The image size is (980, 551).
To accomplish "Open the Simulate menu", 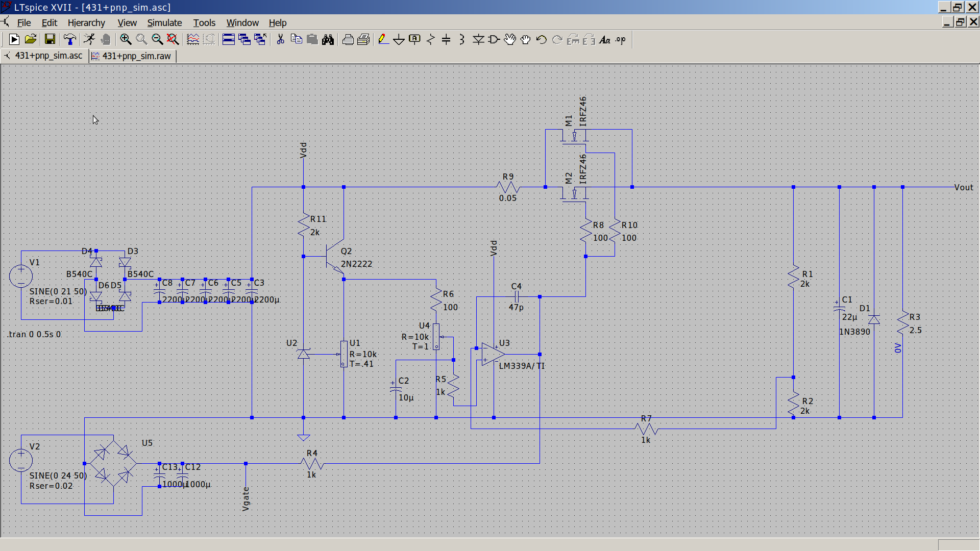I will click(x=164, y=23).
